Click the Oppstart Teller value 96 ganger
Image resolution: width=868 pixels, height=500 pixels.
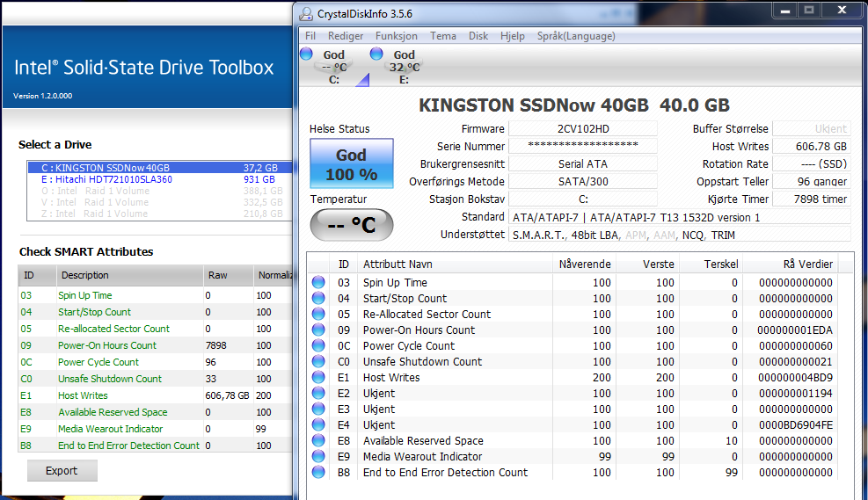click(x=812, y=181)
